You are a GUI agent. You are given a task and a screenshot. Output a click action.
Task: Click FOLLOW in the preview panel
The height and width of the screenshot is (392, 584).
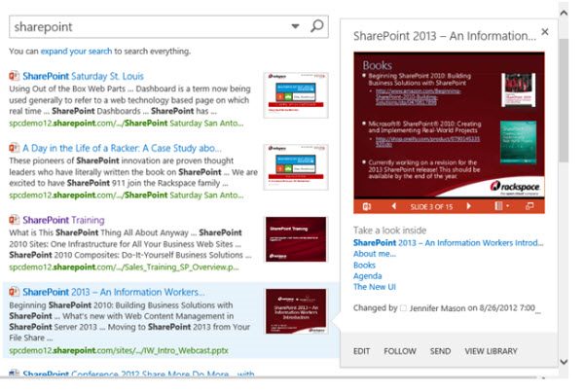(400, 351)
